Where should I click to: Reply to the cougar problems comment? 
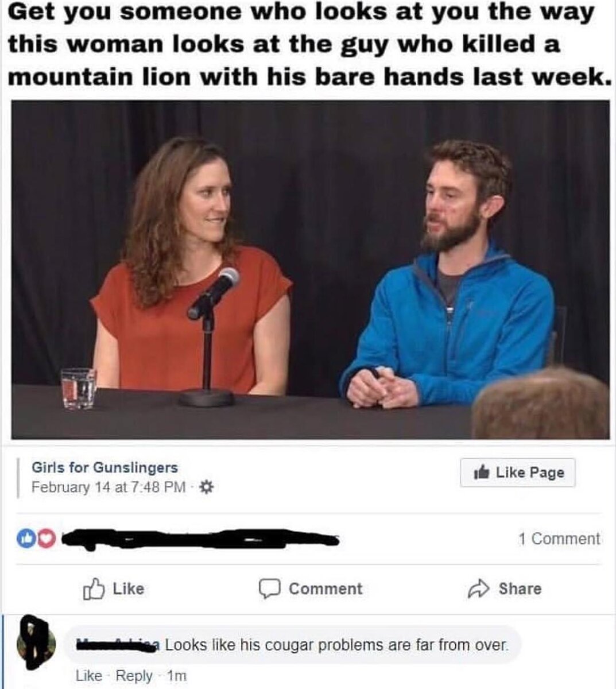pos(134,676)
